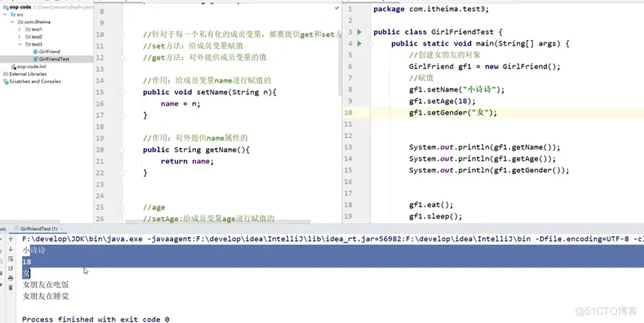Click 'Process finished with exit code 0' text
644x323 pixels.
[x=95, y=319]
